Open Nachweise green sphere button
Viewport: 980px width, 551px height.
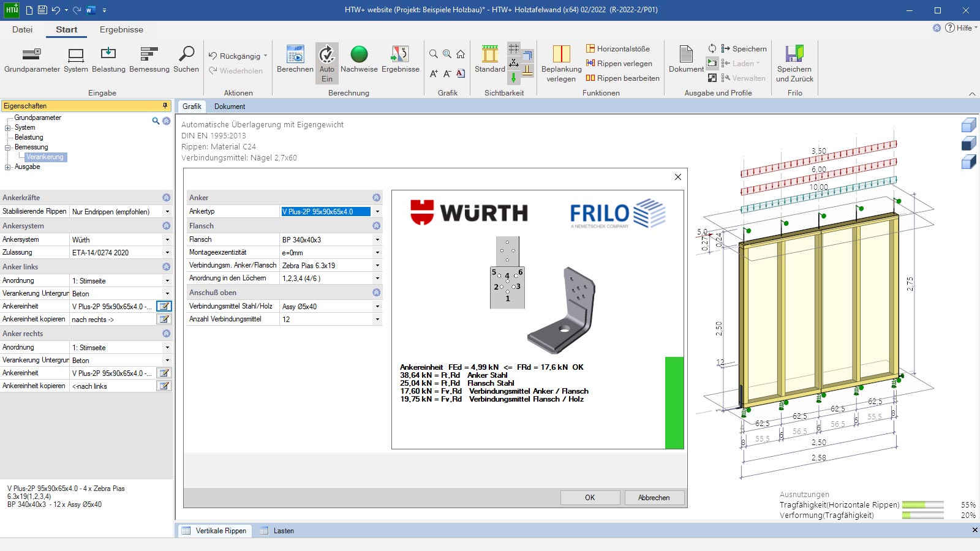click(x=359, y=60)
